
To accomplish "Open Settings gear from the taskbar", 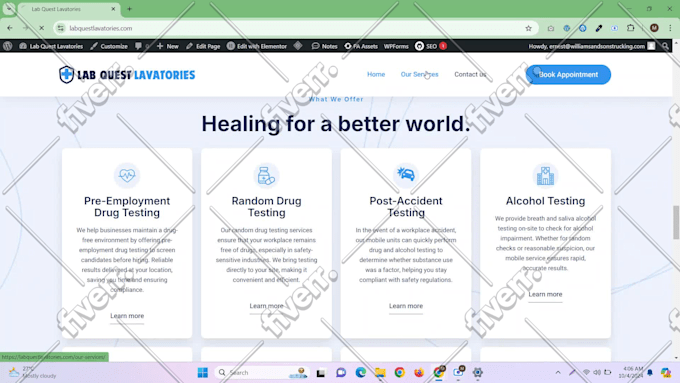I will [x=477, y=372].
